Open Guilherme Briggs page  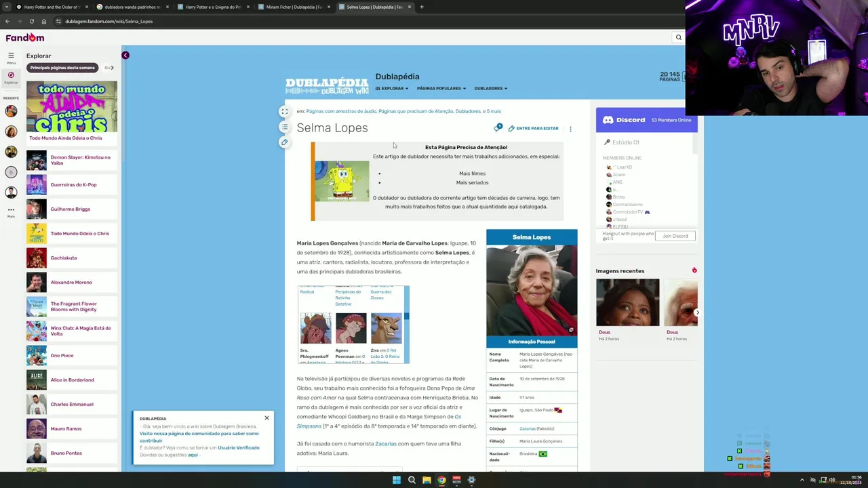click(x=71, y=209)
